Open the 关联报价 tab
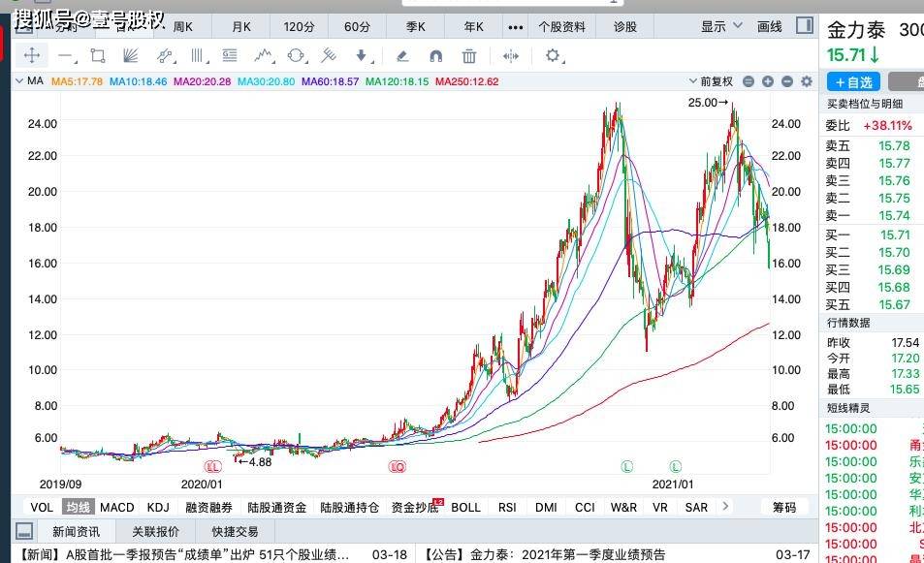Screen dimensions: 924x563 (x=155, y=531)
